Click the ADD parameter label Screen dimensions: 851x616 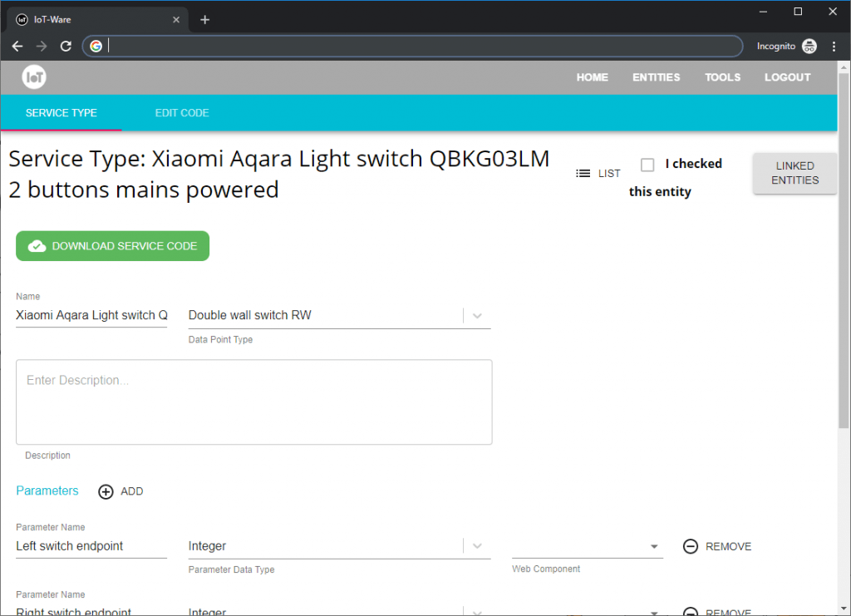tap(132, 491)
